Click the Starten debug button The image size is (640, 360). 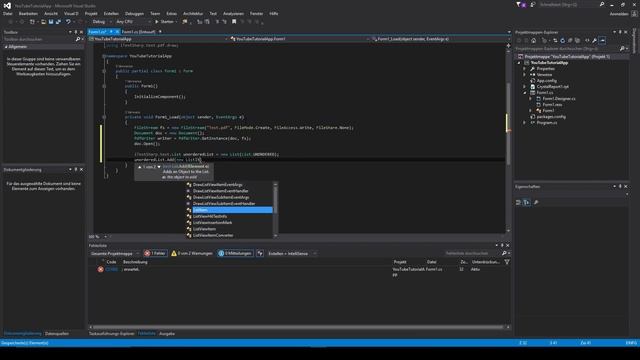tap(164, 22)
